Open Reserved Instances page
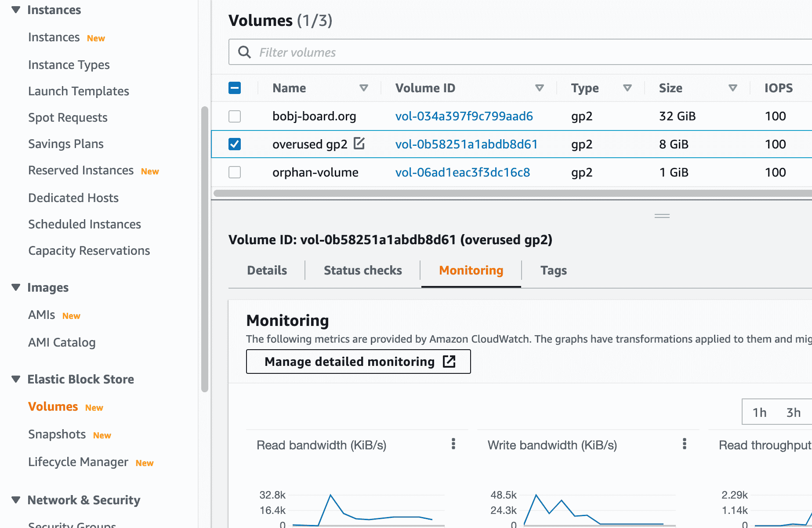This screenshot has height=528, width=812. pos(81,170)
